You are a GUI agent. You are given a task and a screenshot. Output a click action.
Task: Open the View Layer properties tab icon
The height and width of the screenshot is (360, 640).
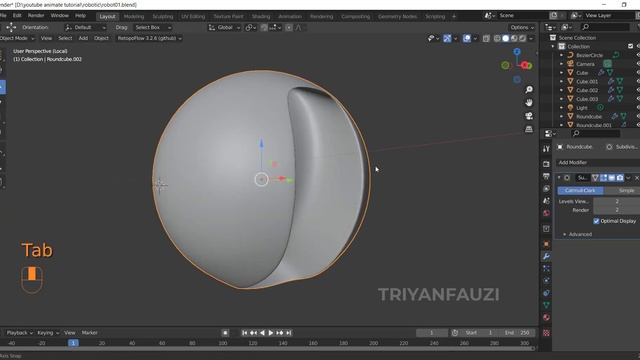546,189
